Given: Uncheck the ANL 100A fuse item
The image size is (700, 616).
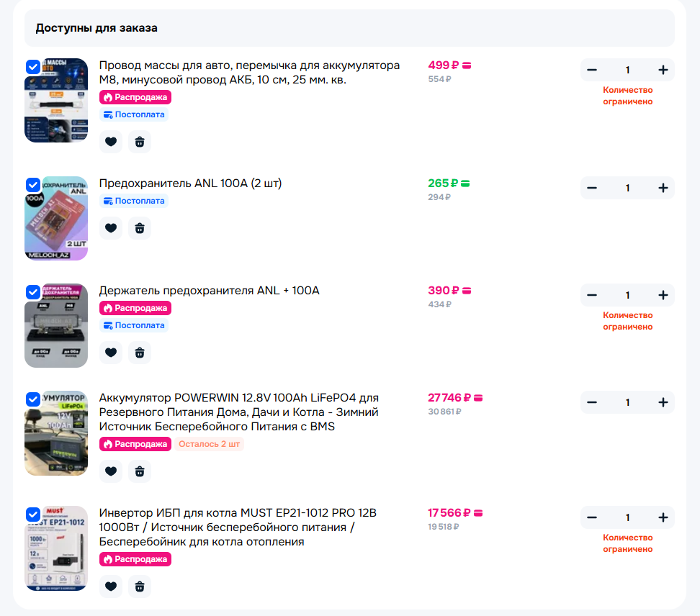Looking at the screenshot, I should point(33,185).
